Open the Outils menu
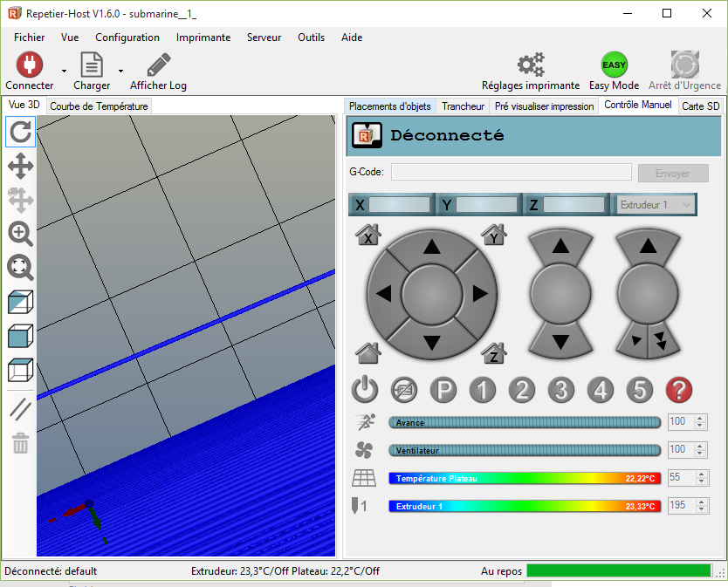 [311, 38]
